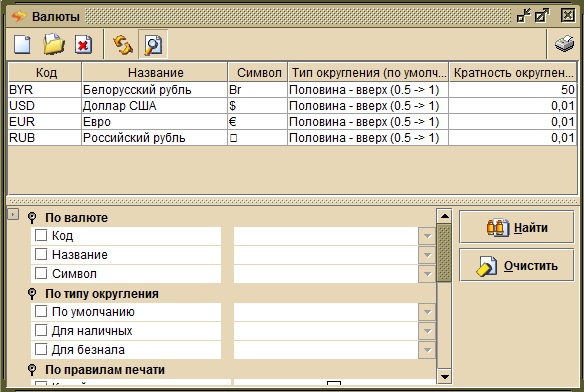Refresh the currency list
The height and width of the screenshot is (392, 584).
coord(123,45)
